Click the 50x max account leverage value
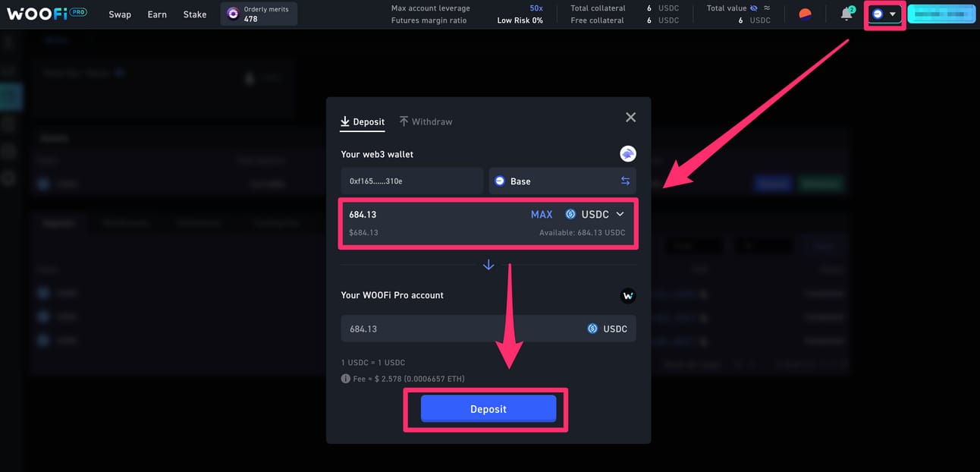The width and height of the screenshot is (980, 472). coord(536,8)
